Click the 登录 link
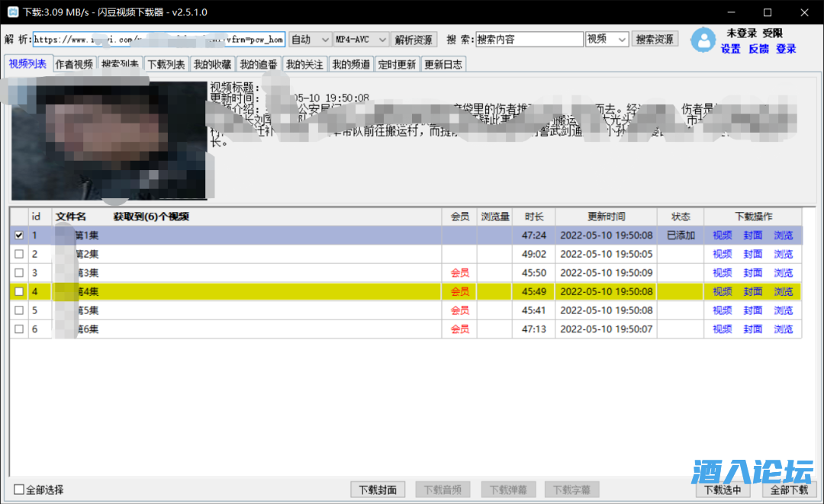 (786, 49)
